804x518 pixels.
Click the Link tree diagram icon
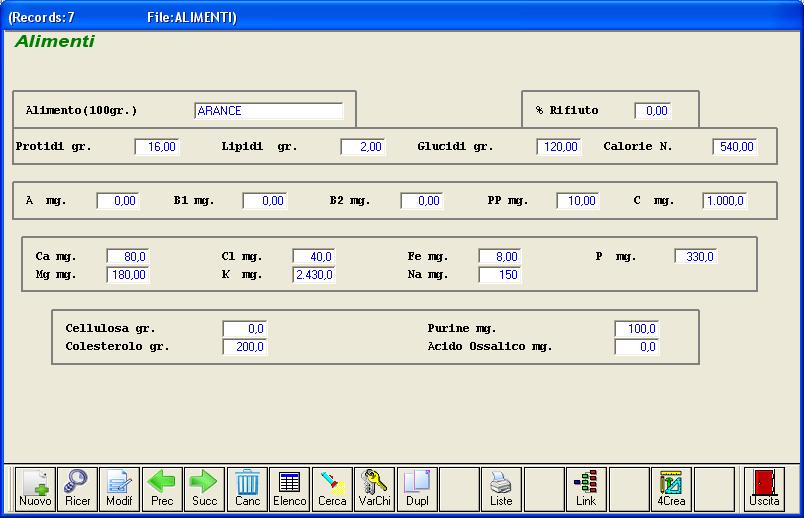point(586,489)
